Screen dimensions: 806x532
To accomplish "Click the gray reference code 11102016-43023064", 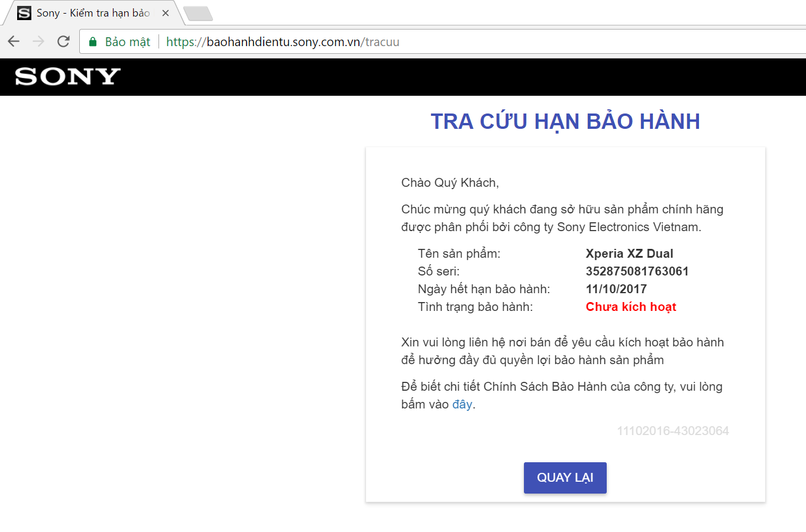I will click(673, 431).
